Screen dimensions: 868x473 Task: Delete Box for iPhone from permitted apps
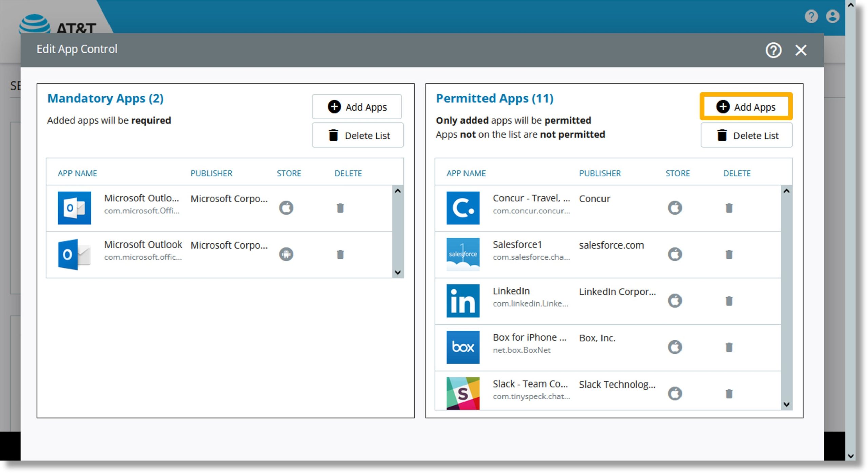click(x=729, y=347)
